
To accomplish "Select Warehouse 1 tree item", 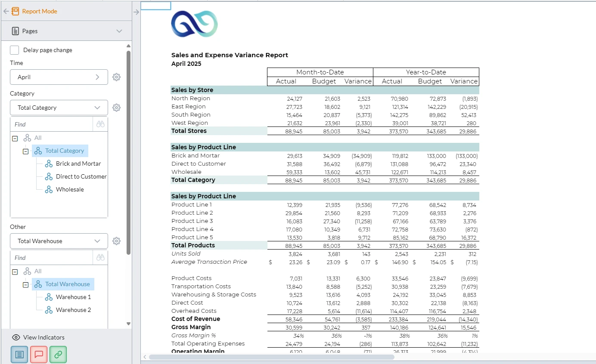I will [x=74, y=297].
